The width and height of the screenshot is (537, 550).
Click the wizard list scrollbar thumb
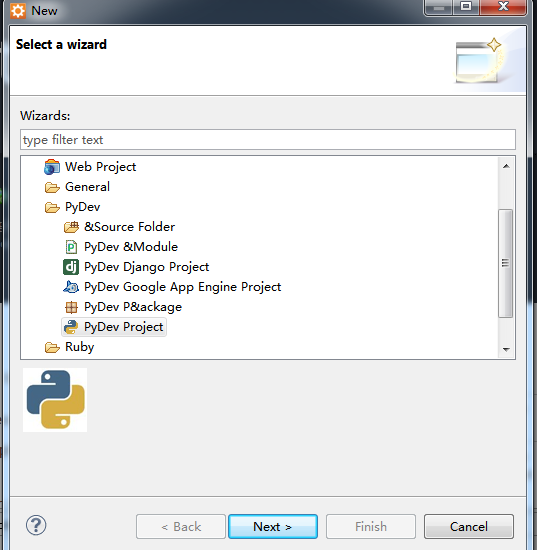tap(505, 263)
